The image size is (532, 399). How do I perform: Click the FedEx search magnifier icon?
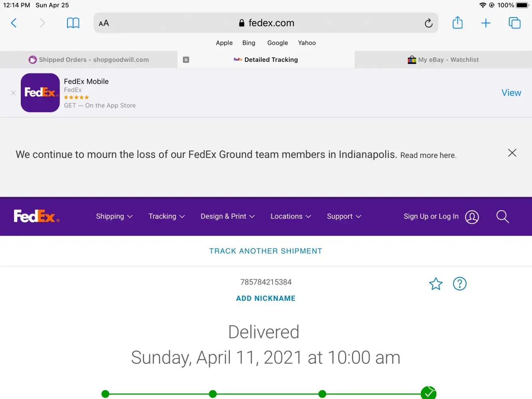coord(502,217)
